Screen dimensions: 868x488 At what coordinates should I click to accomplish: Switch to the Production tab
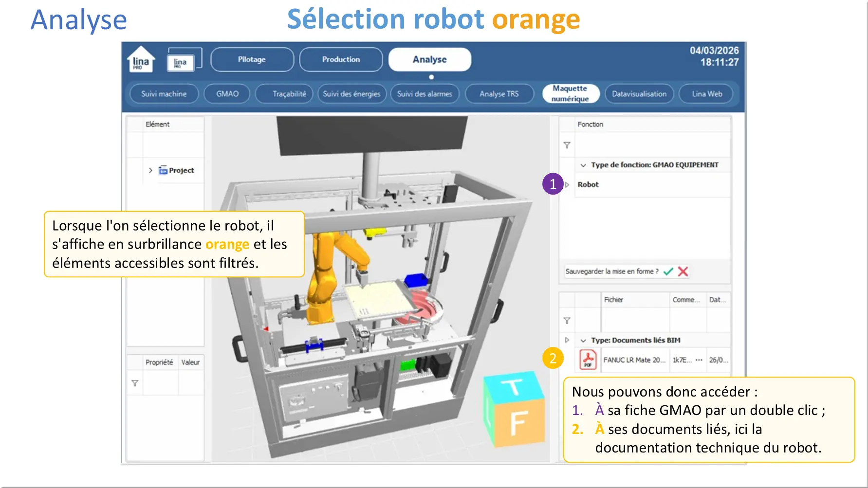341,60
